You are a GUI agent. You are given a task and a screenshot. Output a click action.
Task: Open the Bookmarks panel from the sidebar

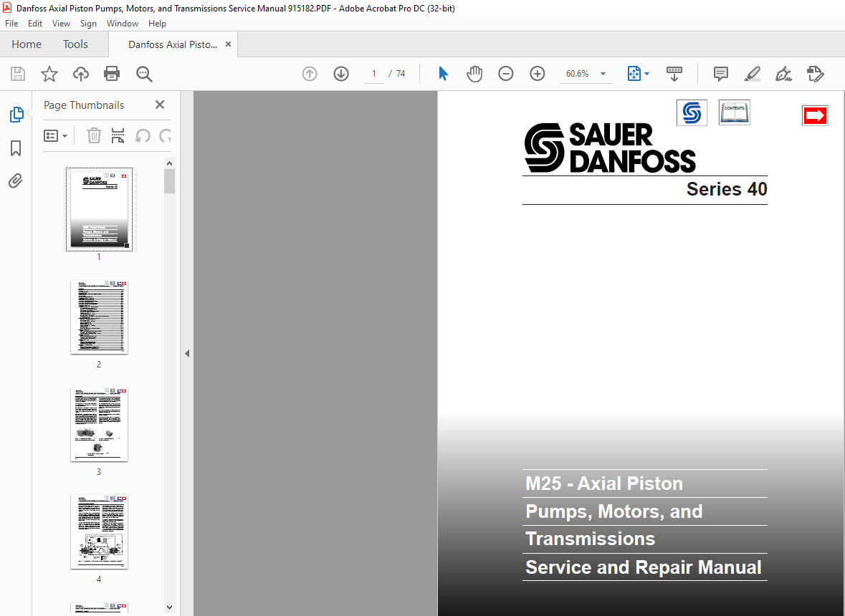16,148
